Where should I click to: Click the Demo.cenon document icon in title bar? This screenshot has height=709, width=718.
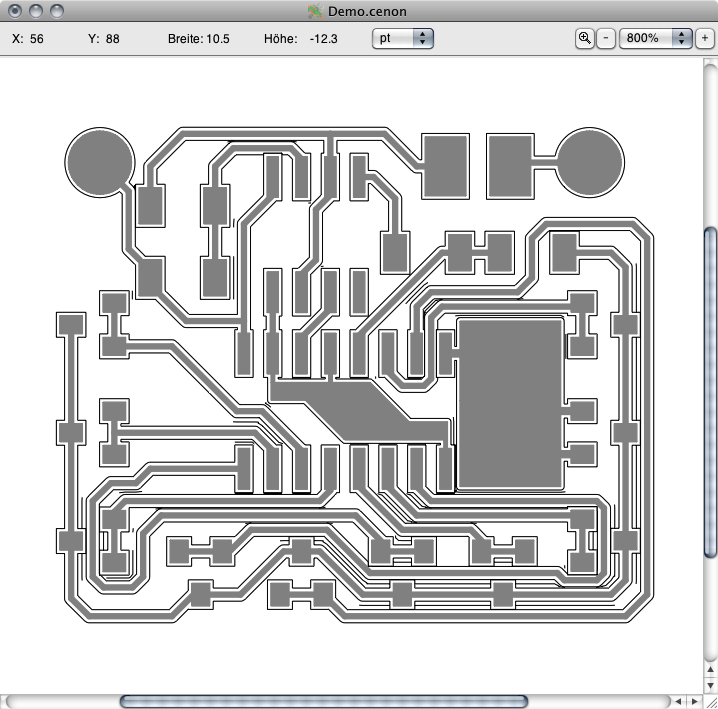tap(314, 11)
